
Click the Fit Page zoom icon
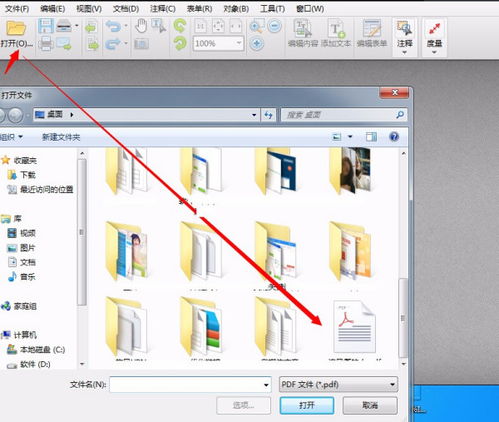(218, 26)
